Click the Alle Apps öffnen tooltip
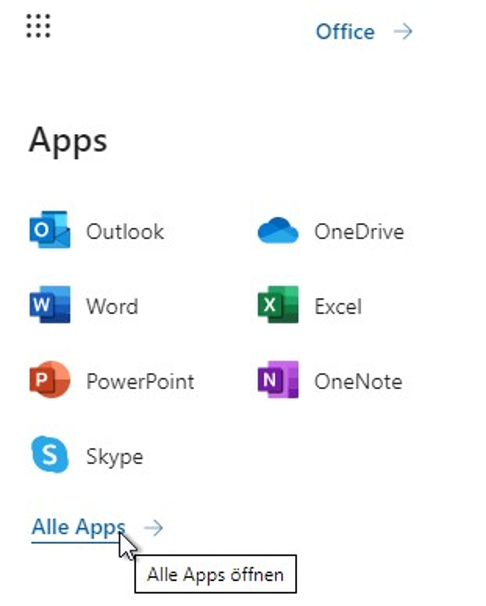 (x=216, y=574)
